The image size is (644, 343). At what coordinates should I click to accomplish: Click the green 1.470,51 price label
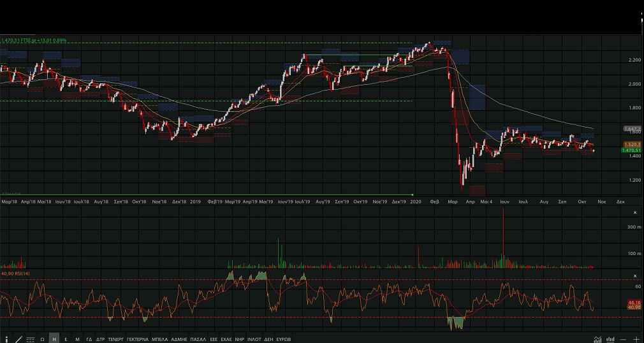tap(631, 150)
